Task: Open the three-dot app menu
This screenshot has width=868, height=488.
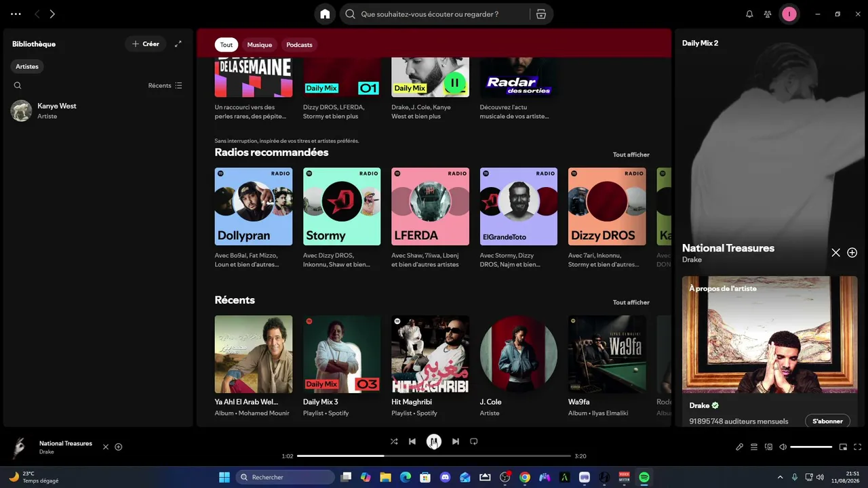Action: click(x=16, y=14)
